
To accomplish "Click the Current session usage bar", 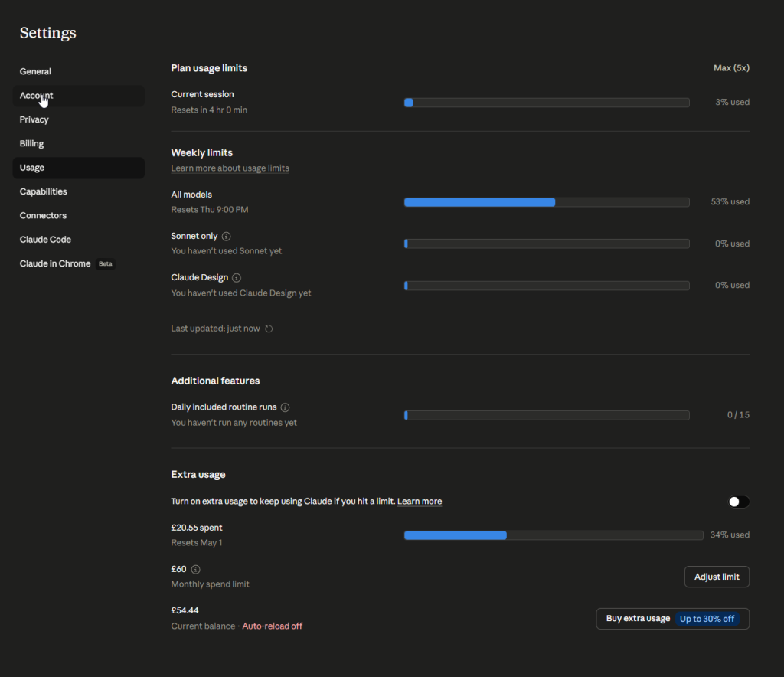I will (x=547, y=103).
